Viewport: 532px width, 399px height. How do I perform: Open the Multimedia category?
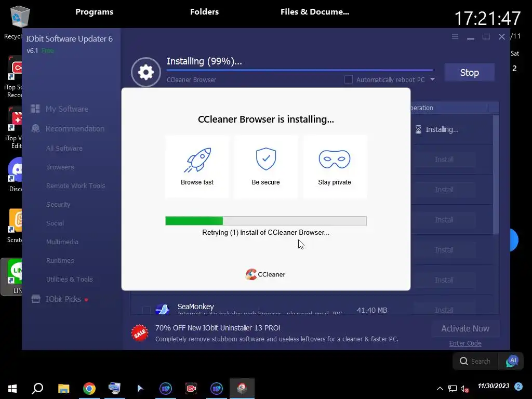(x=62, y=242)
